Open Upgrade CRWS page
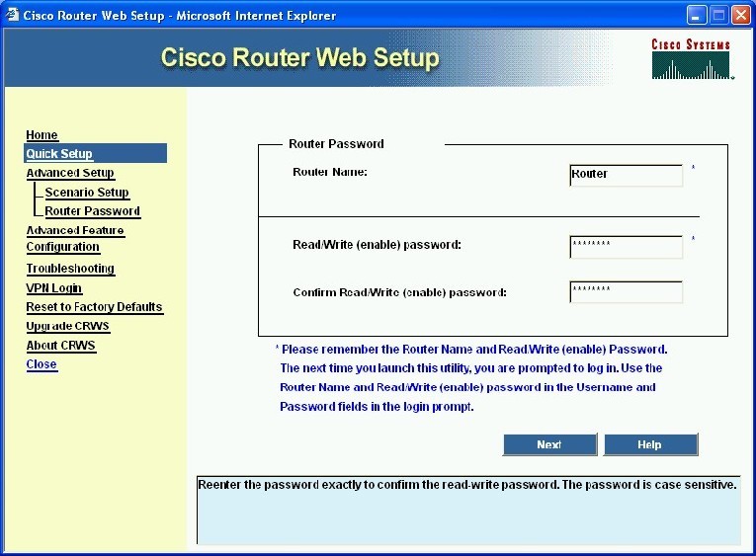The image size is (756, 556). pyautogui.click(x=67, y=326)
